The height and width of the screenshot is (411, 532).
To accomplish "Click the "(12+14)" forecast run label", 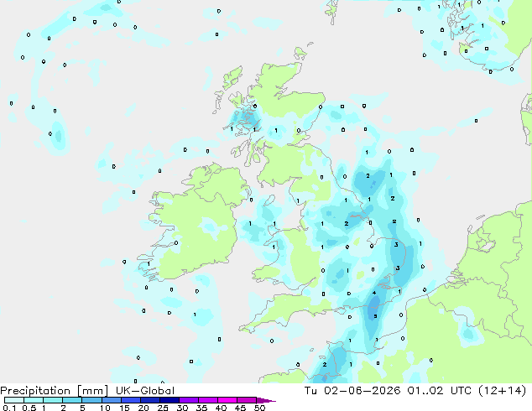I will tap(502, 391).
